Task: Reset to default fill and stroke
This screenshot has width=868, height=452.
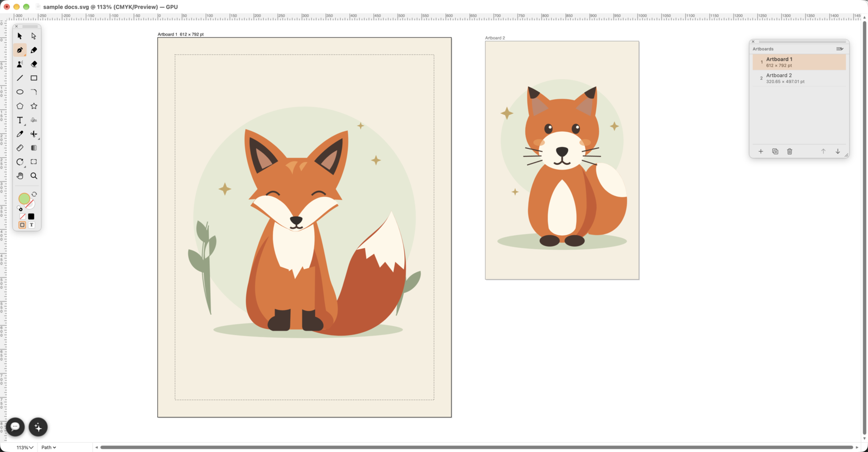Action: click(20, 209)
